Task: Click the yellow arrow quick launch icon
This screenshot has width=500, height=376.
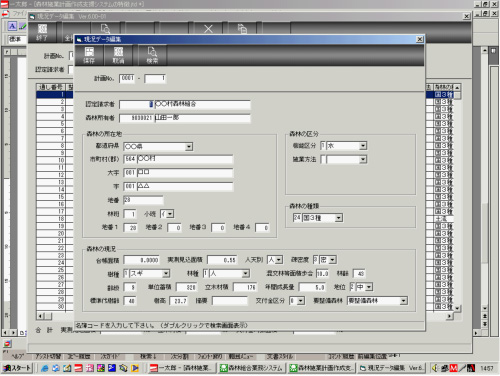Action: pos(135,368)
